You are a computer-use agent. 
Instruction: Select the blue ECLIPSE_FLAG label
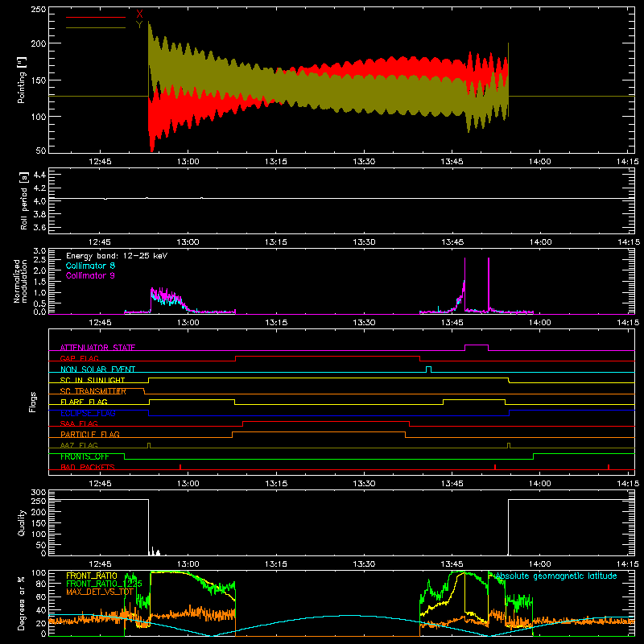(x=88, y=413)
